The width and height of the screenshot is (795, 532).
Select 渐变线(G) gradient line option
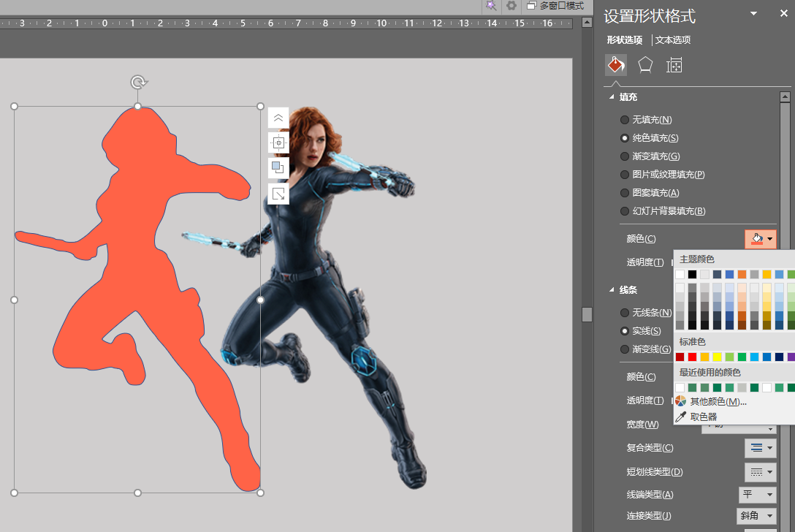click(x=645, y=349)
